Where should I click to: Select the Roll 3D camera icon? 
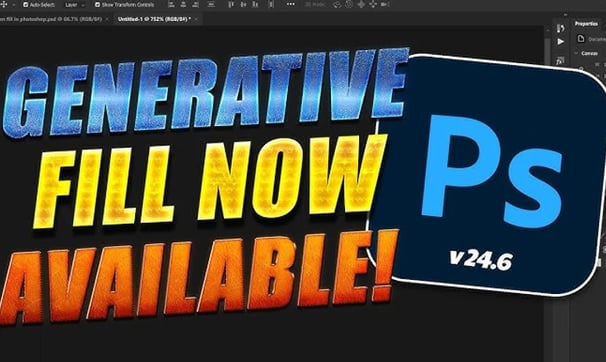[349, 5]
